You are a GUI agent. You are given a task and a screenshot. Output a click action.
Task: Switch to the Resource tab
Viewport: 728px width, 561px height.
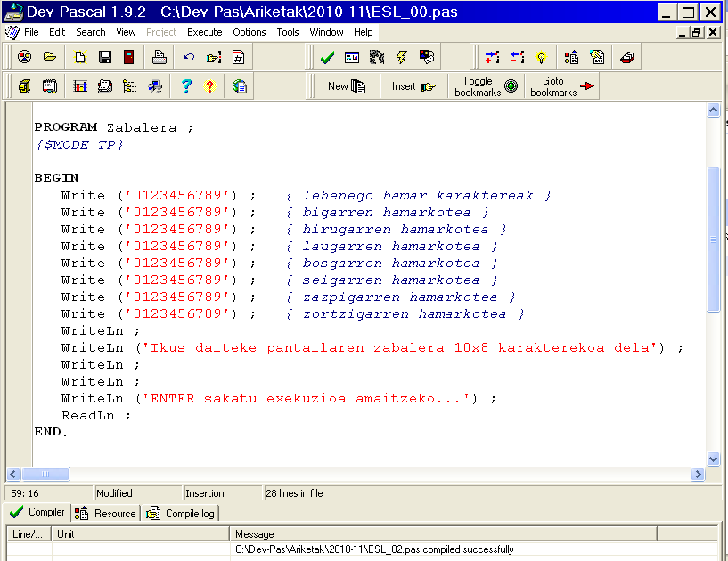pos(105,513)
